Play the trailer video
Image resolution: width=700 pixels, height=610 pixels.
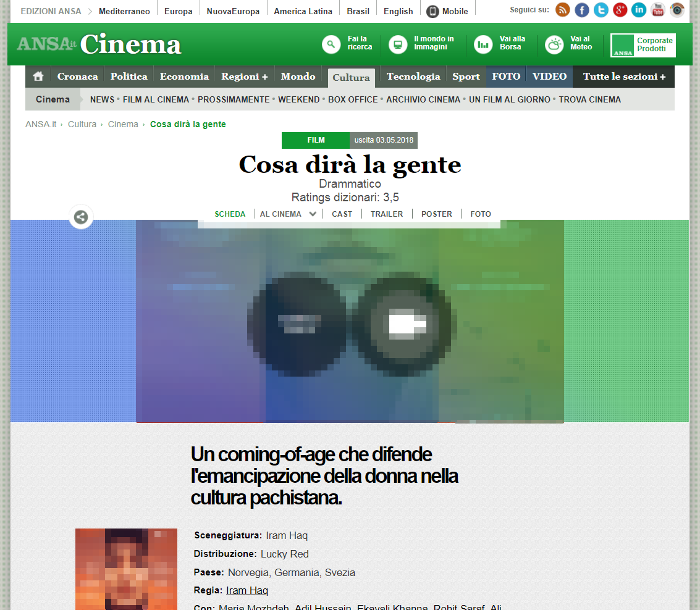[x=405, y=324]
